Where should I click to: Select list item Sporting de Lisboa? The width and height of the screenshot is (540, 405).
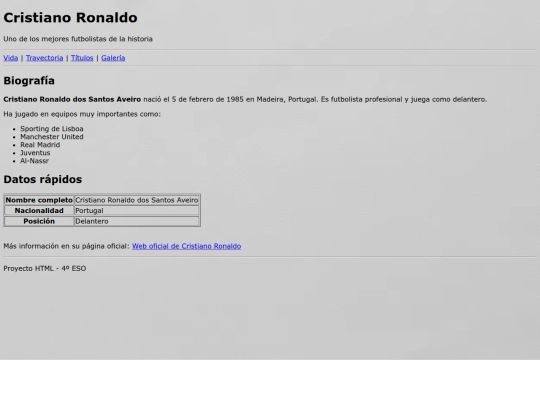52,129
